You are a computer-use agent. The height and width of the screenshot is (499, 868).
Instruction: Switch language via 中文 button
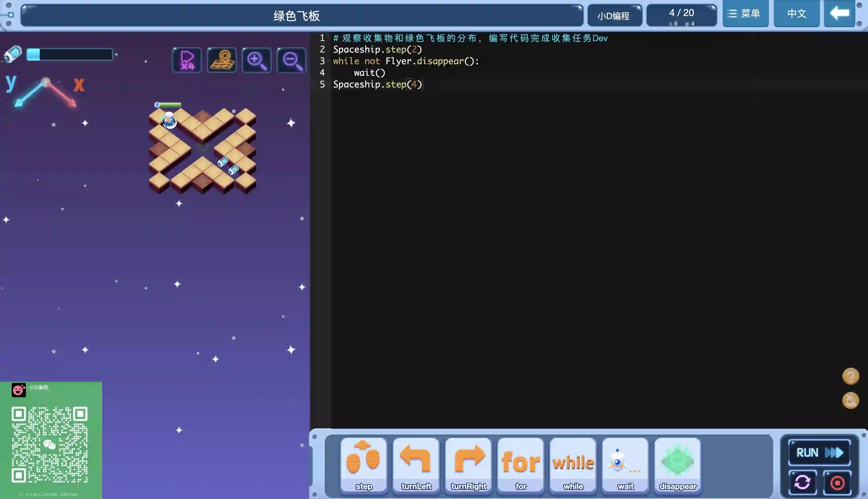pos(796,14)
